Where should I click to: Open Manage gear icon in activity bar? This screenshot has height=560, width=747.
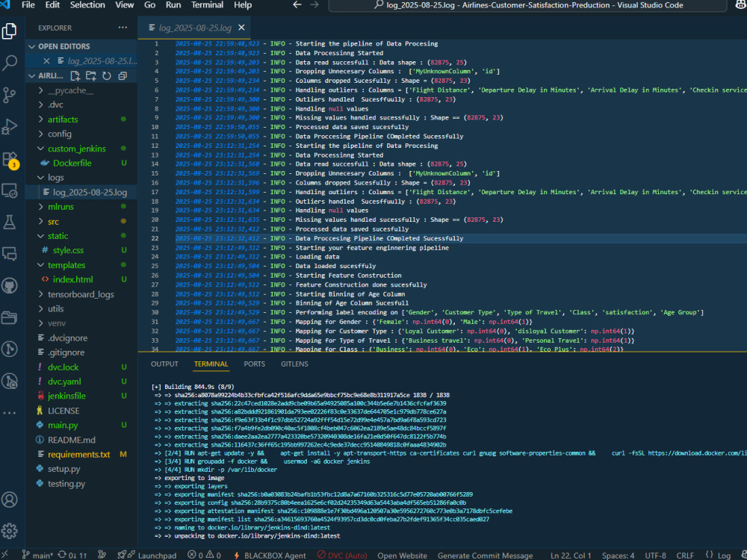10,530
